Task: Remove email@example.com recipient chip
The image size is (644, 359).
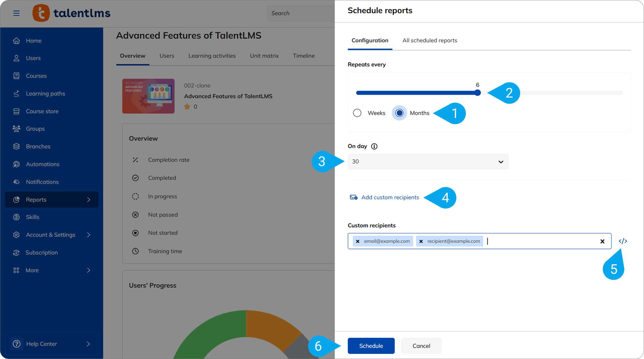Action: click(358, 241)
